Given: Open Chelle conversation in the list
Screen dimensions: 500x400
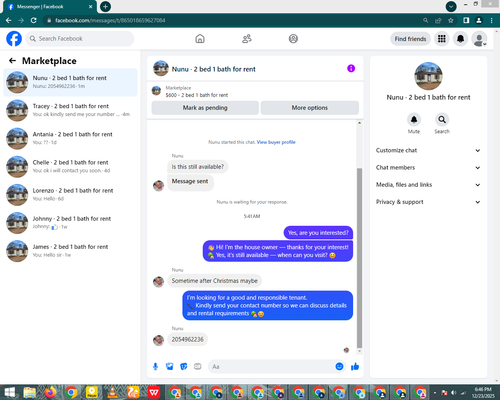Looking at the screenshot, I should (70, 166).
